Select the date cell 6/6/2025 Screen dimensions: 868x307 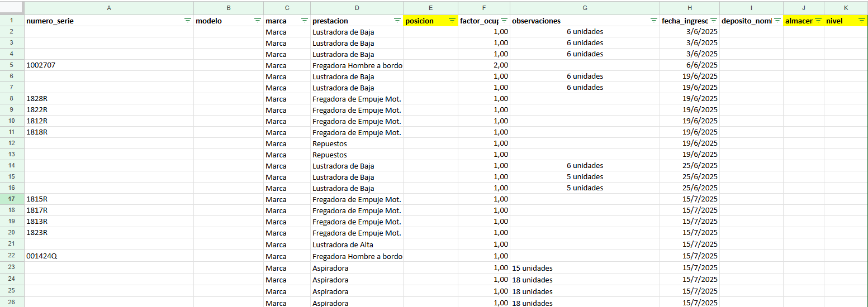tap(690, 65)
